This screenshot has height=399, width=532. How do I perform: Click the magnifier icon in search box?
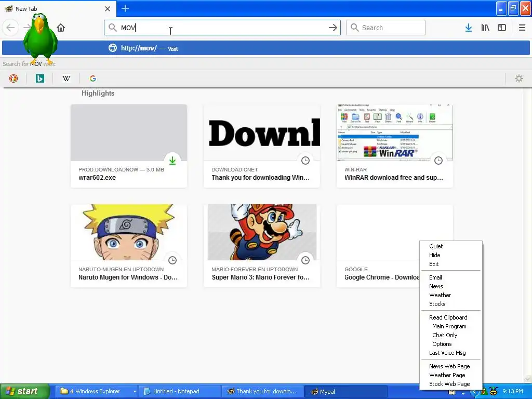coord(354,28)
